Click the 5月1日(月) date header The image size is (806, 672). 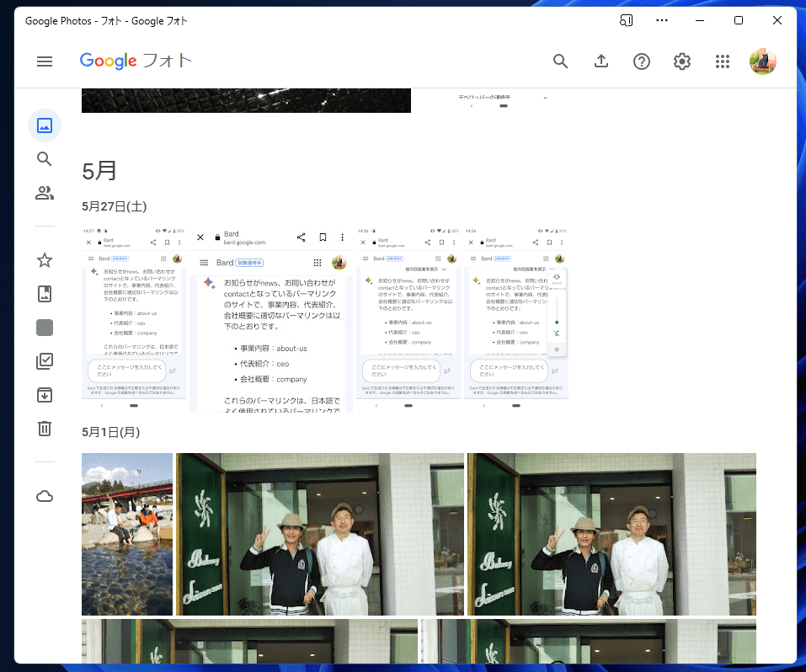coord(110,432)
